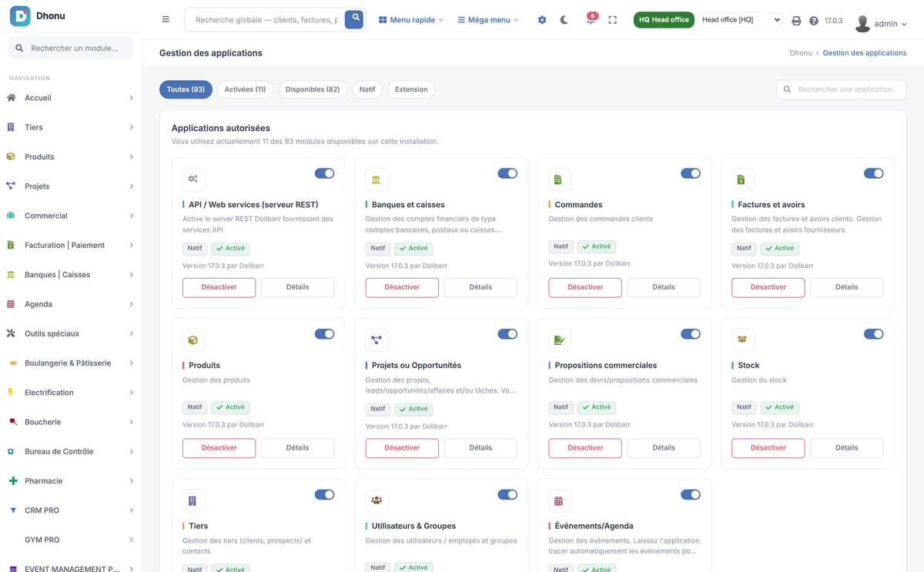
Task: Click the Tiers building icon in sidebar
Action: click(11, 127)
